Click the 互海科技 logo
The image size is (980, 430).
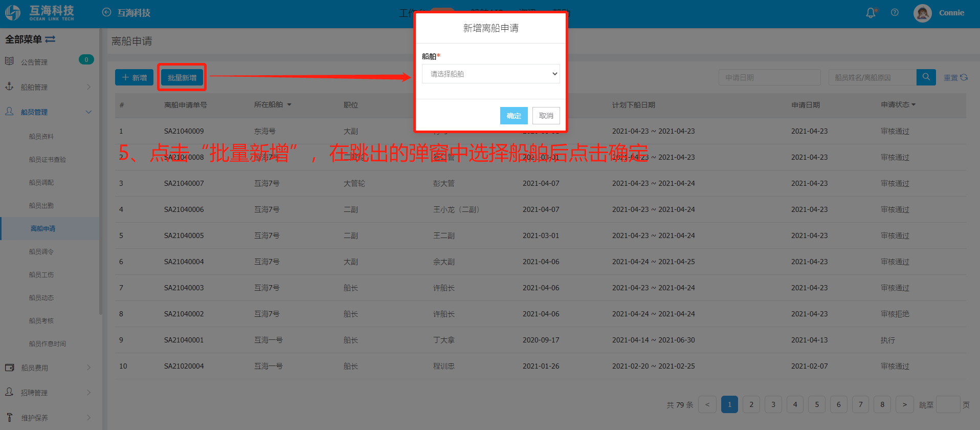click(40, 13)
